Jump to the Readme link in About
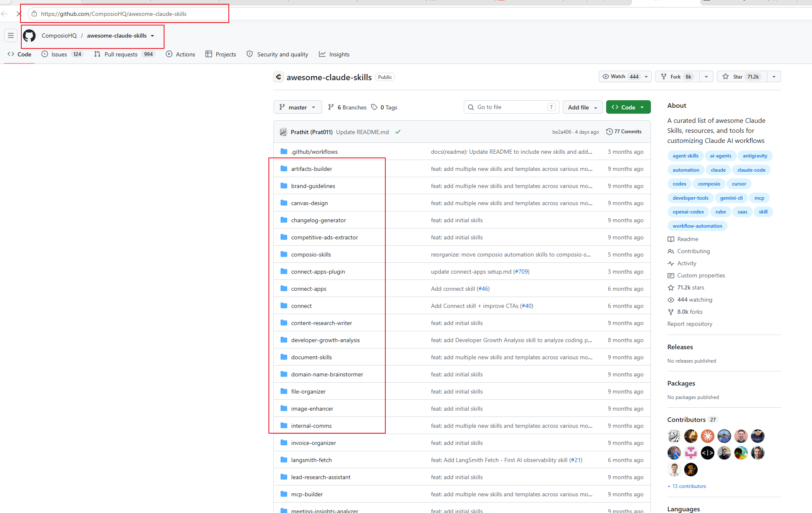The height and width of the screenshot is (513, 812). coord(683,239)
